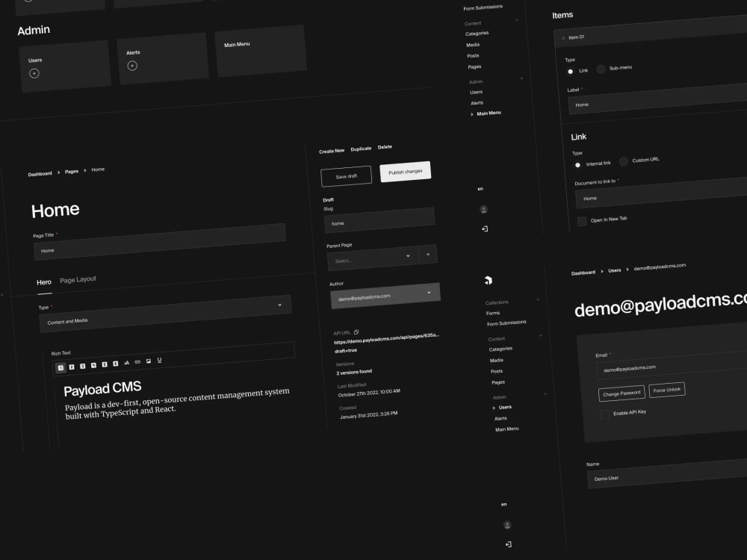Insert an image via the Rich Text toolbar
This screenshot has width=747, height=560.
[149, 361]
